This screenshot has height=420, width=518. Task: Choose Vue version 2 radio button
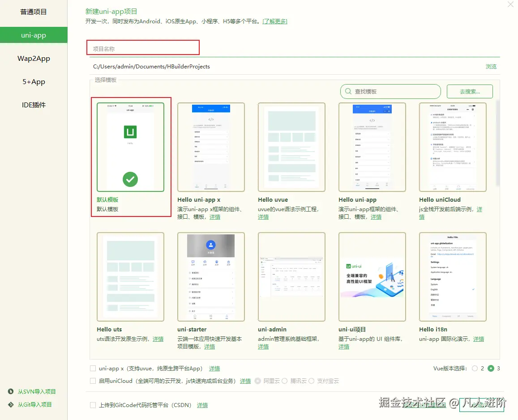click(x=475, y=368)
